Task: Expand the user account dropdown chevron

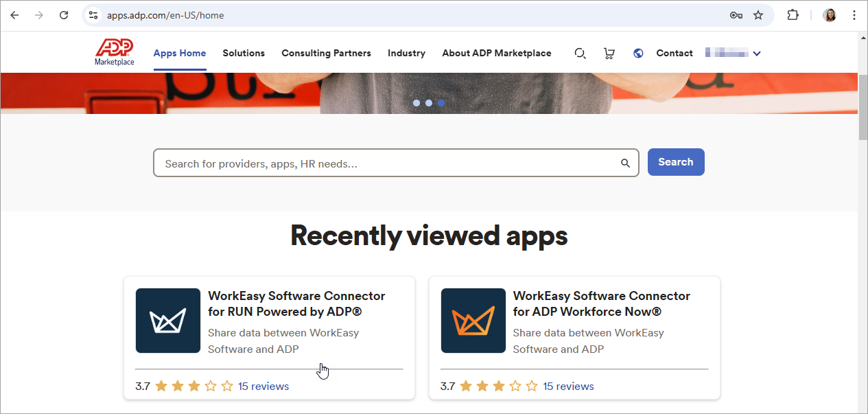Action: tap(757, 54)
